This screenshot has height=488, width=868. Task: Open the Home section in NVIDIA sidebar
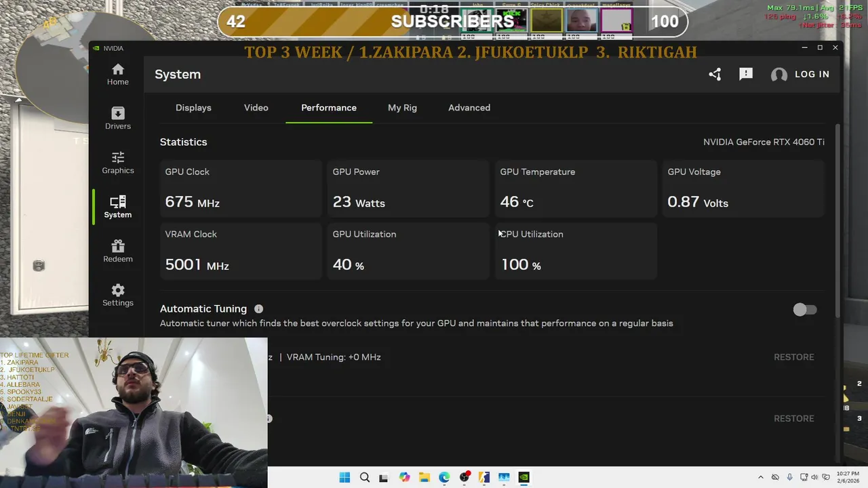[117, 75]
